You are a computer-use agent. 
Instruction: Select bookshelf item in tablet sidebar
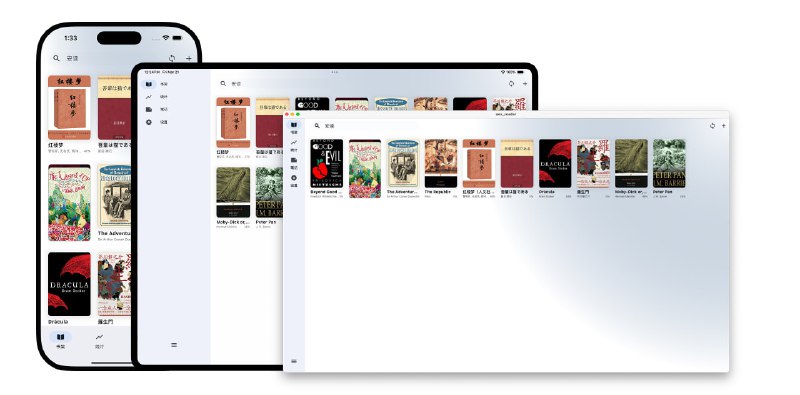(x=156, y=84)
